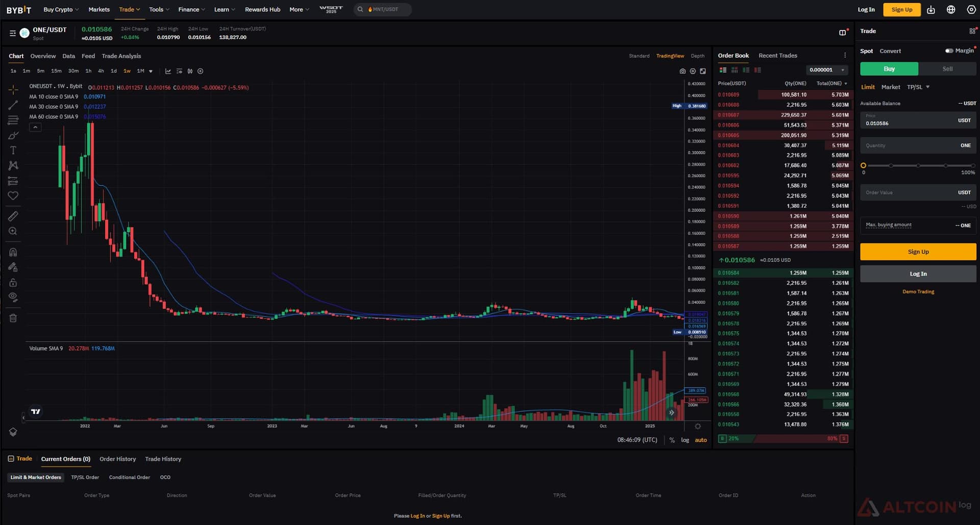
Task: Expand the Buy Crypto menu
Action: tap(61, 10)
